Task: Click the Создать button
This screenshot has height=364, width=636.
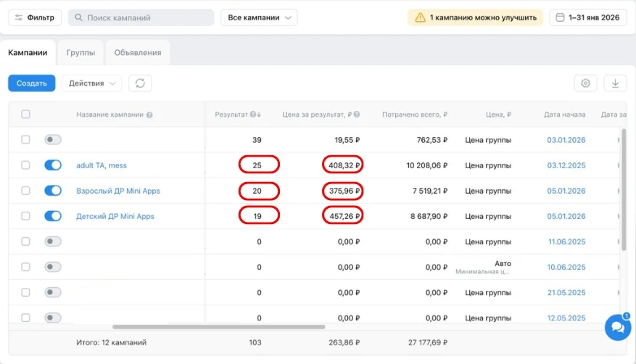Action: coord(32,83)
